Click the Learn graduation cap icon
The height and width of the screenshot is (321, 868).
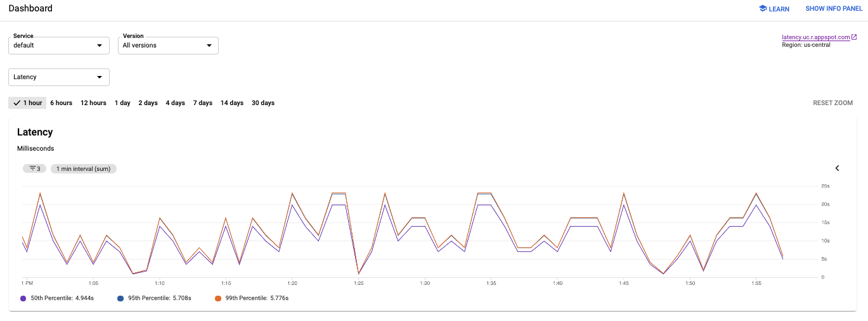[x=763, y=9]
